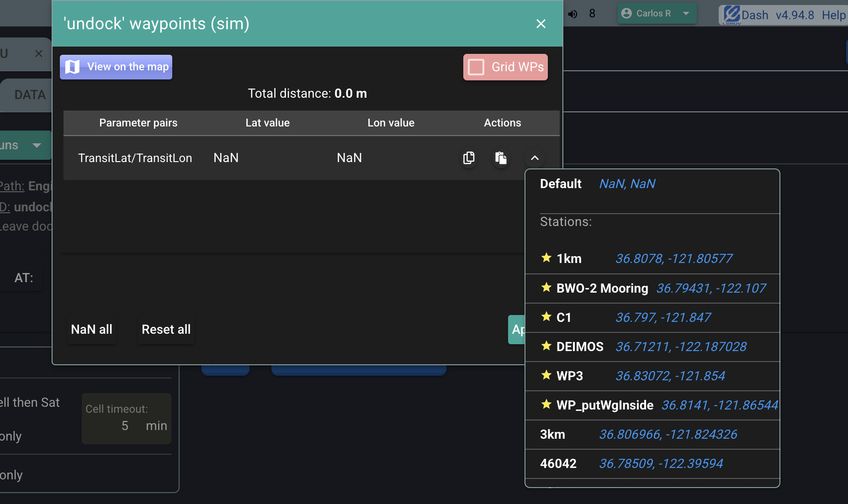The image size is (848, 504).
Task: Open the Carlos R user dropdown
Action: click(x=657, y=14)
